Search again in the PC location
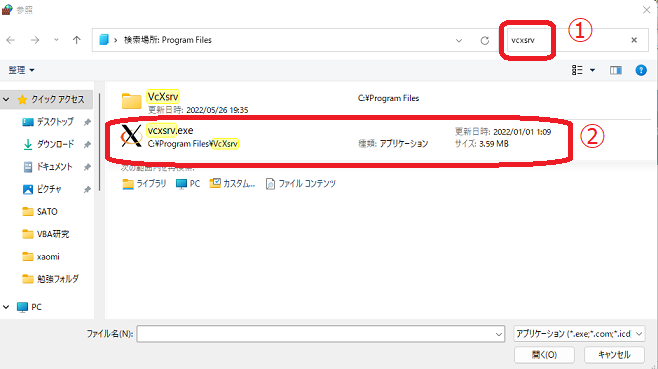Viewport: 658px width, 369px height. point(188,184)
